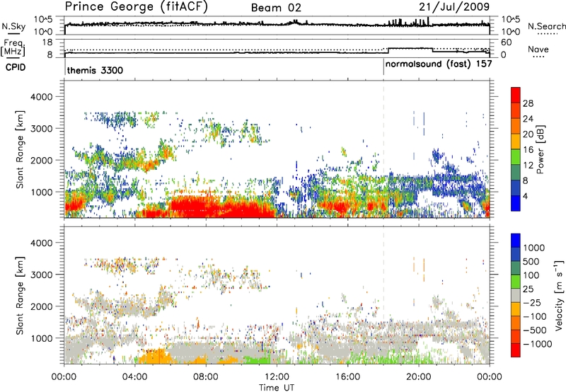Click the 'Time UT' axis title

click(277, 387)
